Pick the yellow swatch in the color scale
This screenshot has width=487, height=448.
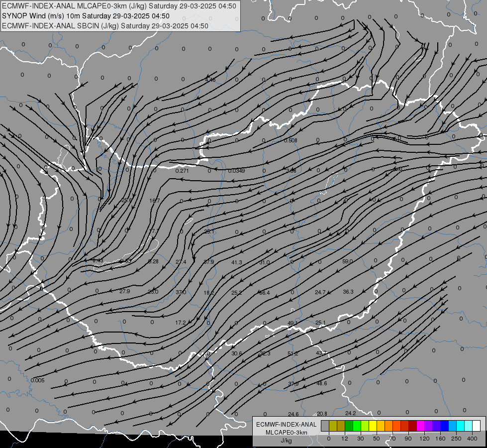[373, 426]
